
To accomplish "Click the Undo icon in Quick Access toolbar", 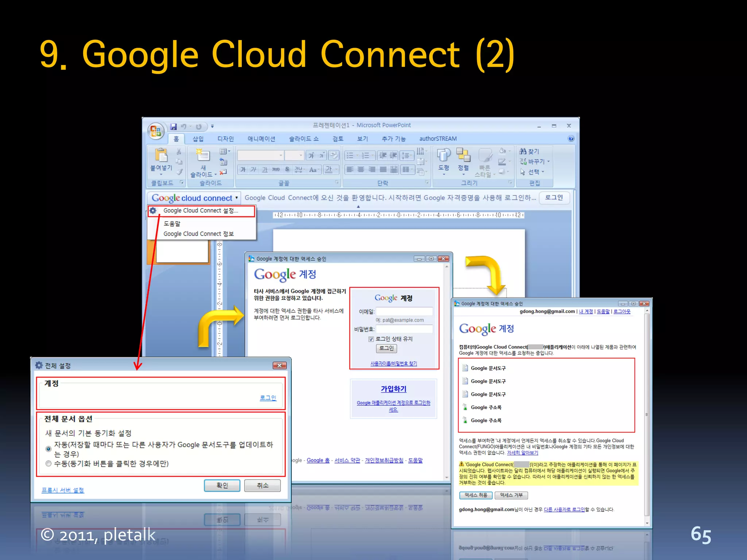I will tap(184, 127).
